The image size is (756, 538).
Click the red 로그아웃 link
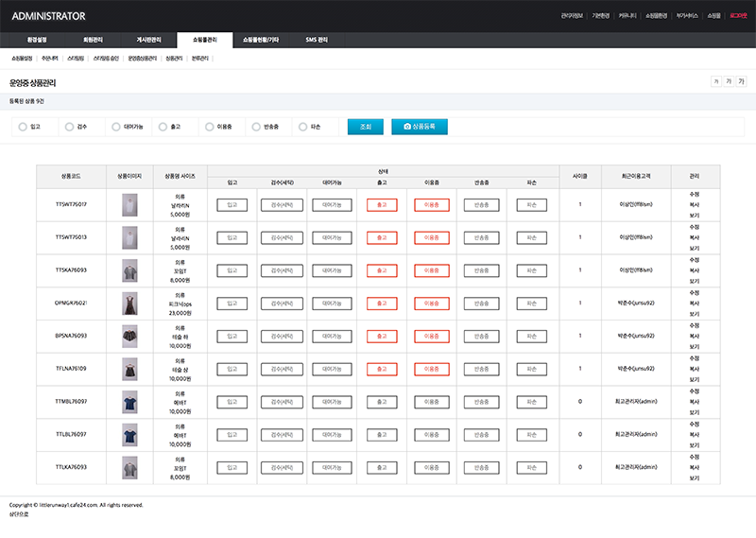pos(737,16)
